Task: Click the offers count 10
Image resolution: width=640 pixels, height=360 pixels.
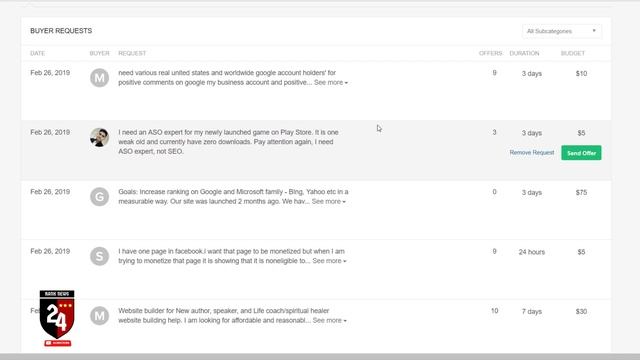Action: click(x=494, y=311)
